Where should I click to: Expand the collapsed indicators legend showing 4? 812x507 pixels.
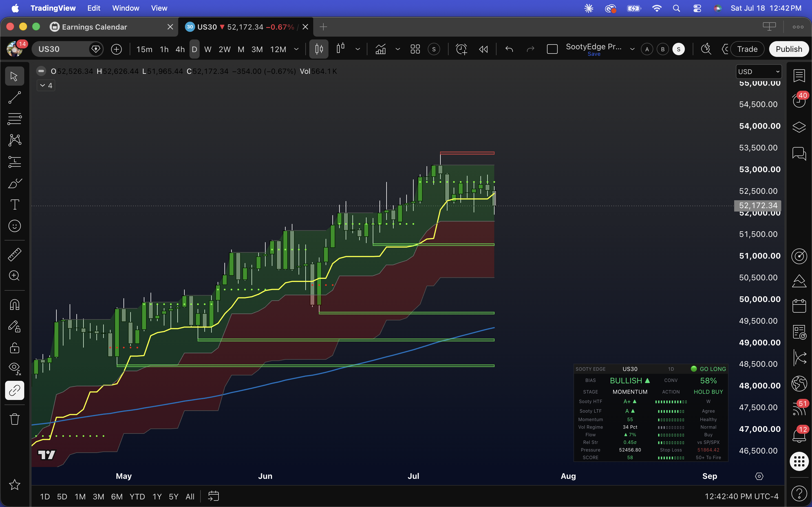(x=46, y=86)
